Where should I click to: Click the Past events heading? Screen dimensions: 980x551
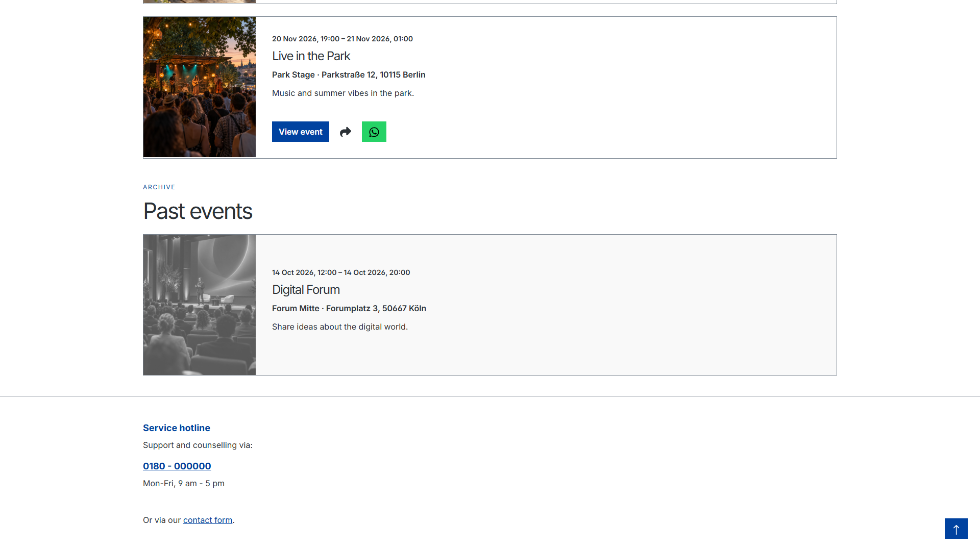(198, 211)
